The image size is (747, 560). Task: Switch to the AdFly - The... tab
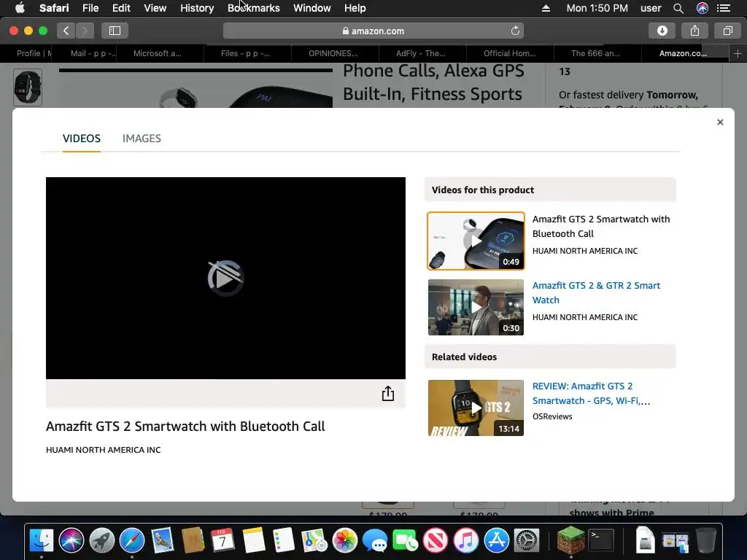[421, 53]
